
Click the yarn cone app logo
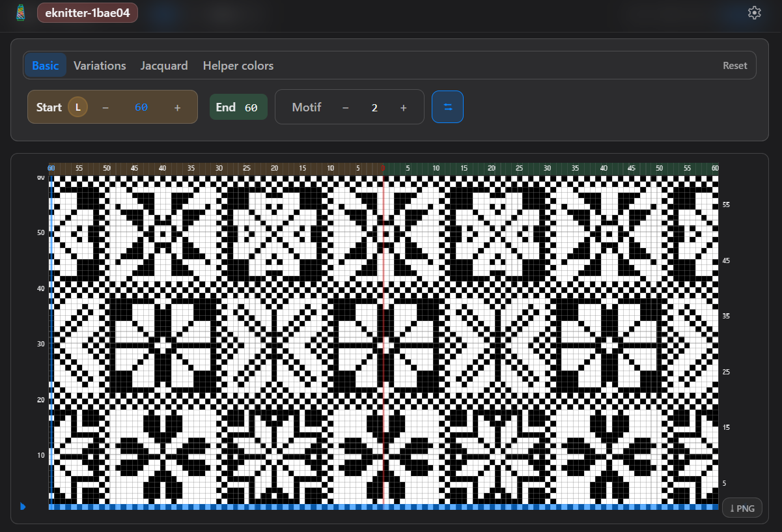coord(20,12)
